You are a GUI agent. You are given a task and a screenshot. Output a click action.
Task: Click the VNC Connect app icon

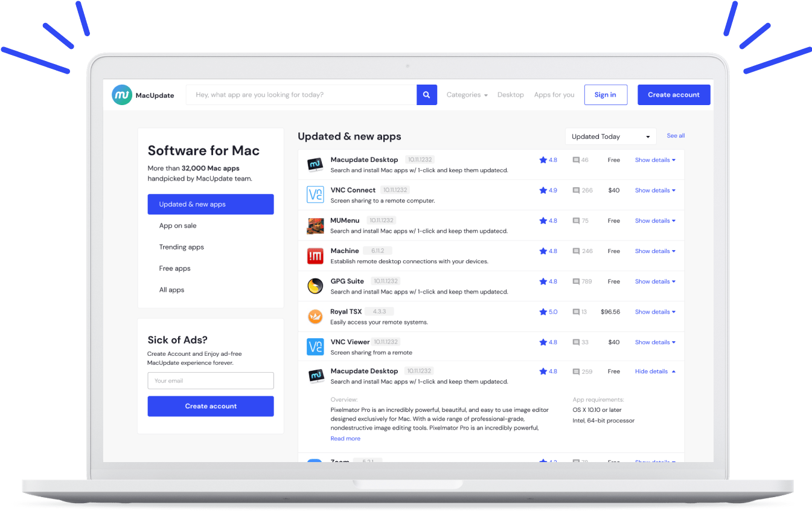[x=315, y=194]
